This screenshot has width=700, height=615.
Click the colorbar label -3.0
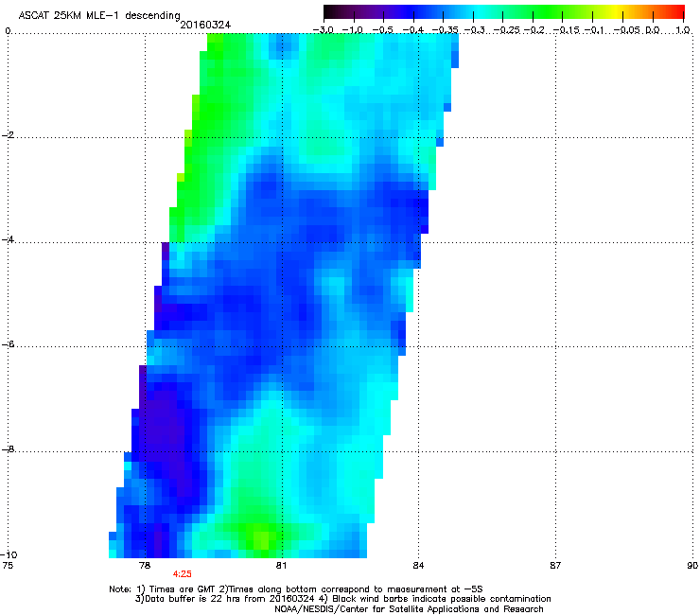coord(324,30)
